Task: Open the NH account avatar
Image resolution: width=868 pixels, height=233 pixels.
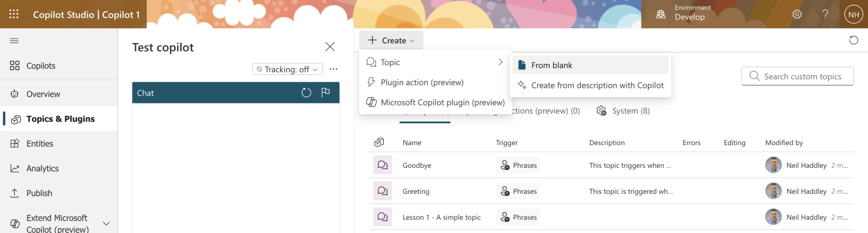Action: [x=853, y=14]
